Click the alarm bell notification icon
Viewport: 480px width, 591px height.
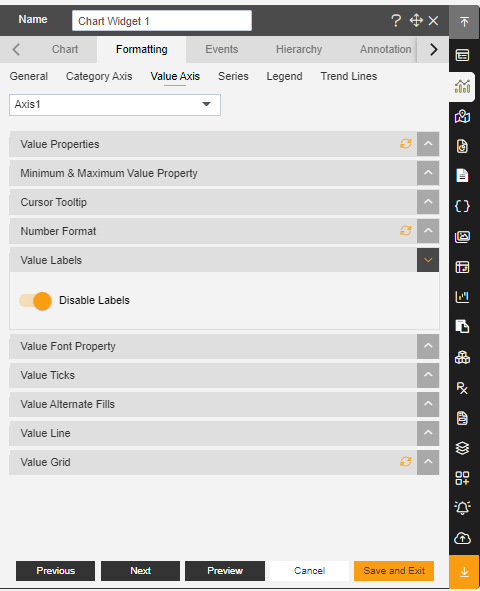[462, 507]
